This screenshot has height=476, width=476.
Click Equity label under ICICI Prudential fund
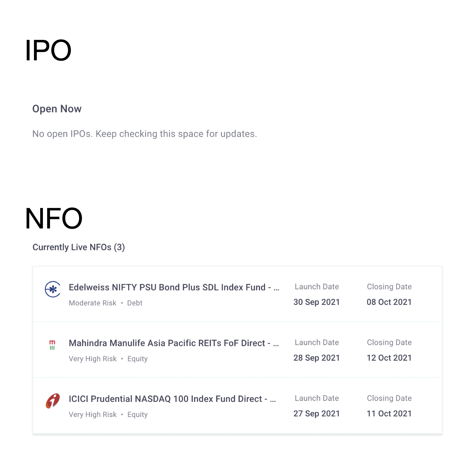(x=137, y=415)
